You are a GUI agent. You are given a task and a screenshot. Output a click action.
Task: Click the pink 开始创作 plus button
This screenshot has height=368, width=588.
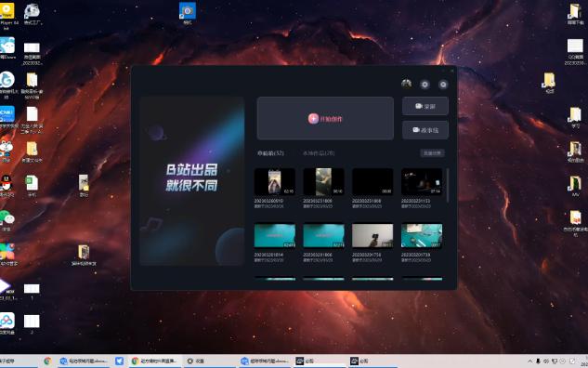tap(325, 119)
